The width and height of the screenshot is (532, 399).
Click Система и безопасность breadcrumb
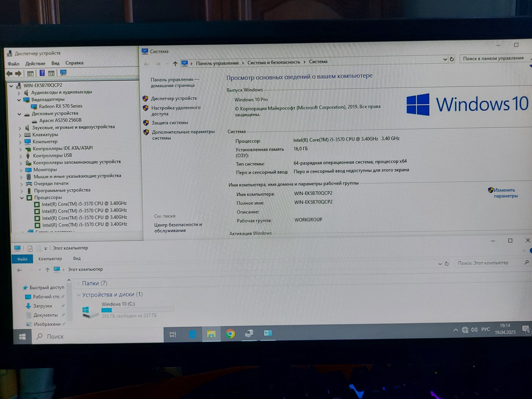tap(274, 62)
